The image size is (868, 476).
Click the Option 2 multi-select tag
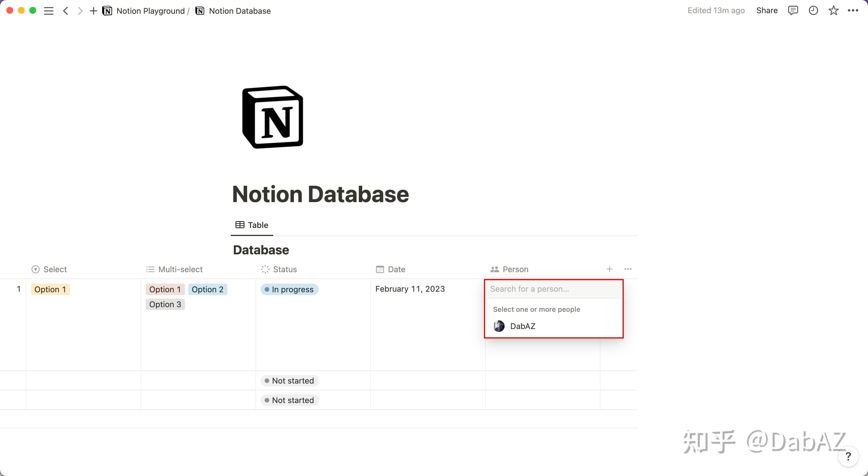tap(208, 289)
